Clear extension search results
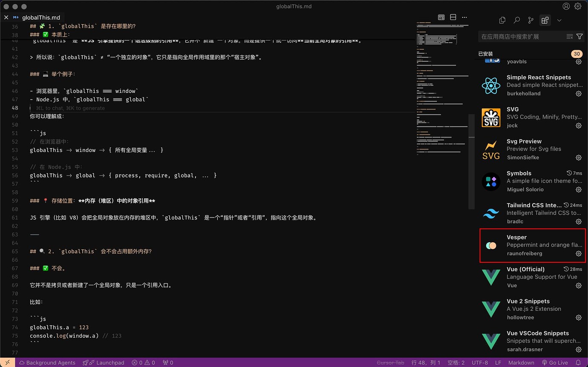The image size is (588, 367). click(x=570, y=37)
